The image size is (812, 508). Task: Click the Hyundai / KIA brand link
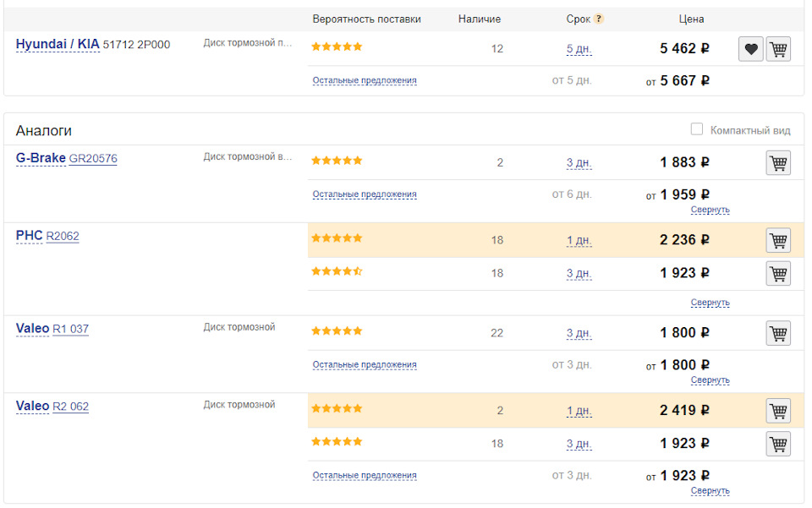click(x=58, y=44)
